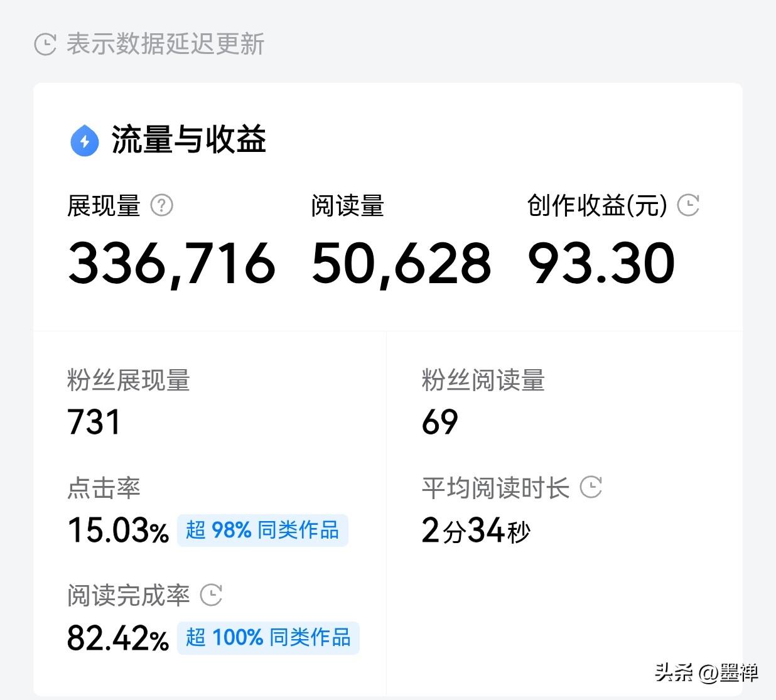Select the 阅读量 metric column

point(350,205)
